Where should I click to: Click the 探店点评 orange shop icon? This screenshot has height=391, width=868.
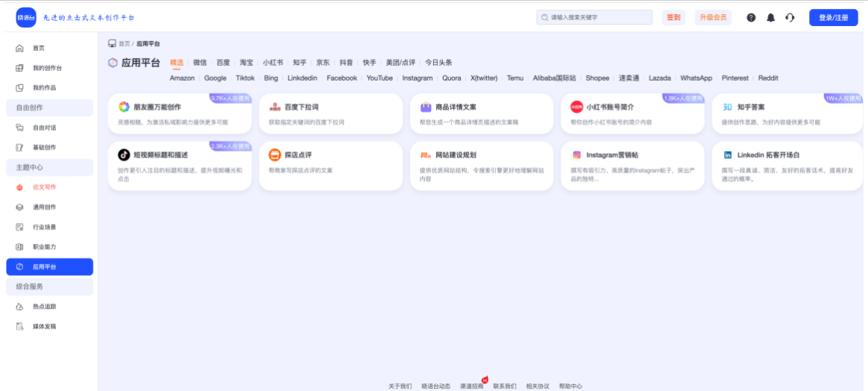coord(275,155)
